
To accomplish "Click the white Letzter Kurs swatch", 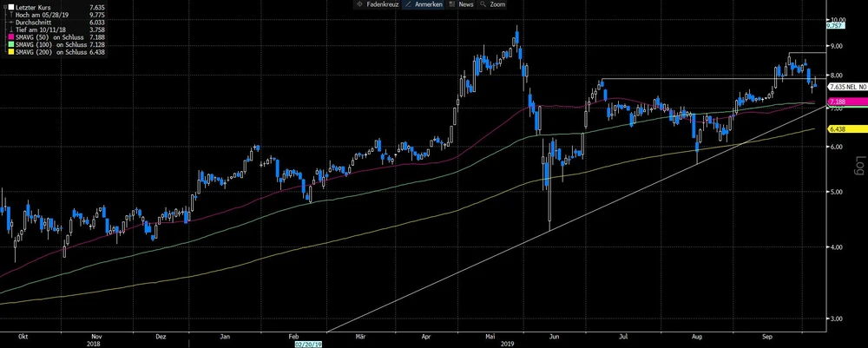I will pos(10,7).
